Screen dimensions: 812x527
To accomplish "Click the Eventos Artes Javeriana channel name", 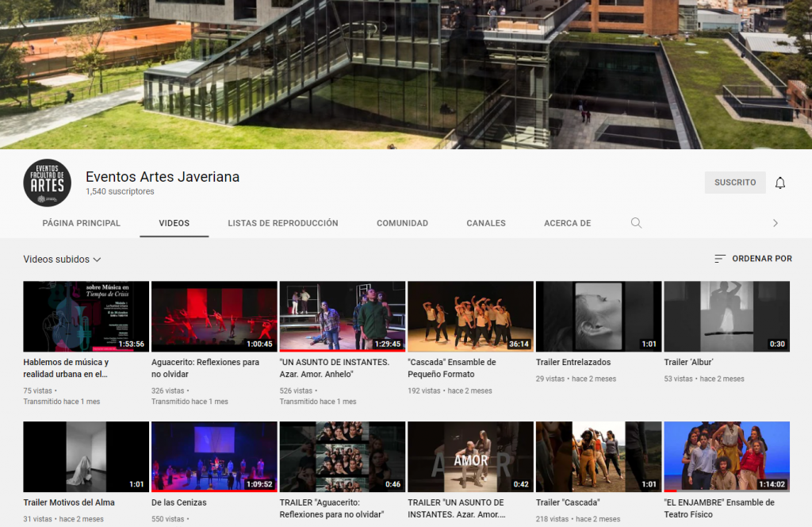I will pos(163,177).
